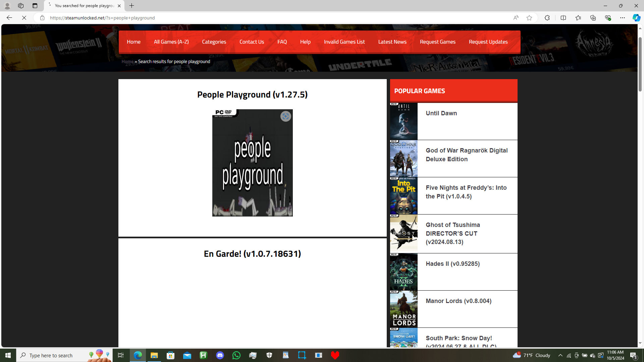Open the tab actions menu button

coord(35,6)
